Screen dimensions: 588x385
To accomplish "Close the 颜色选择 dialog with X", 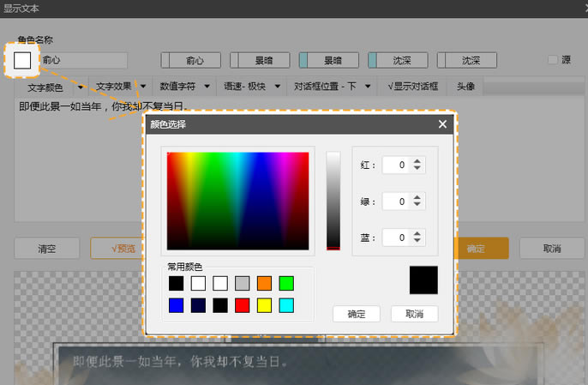I will [x=442, y=124].
